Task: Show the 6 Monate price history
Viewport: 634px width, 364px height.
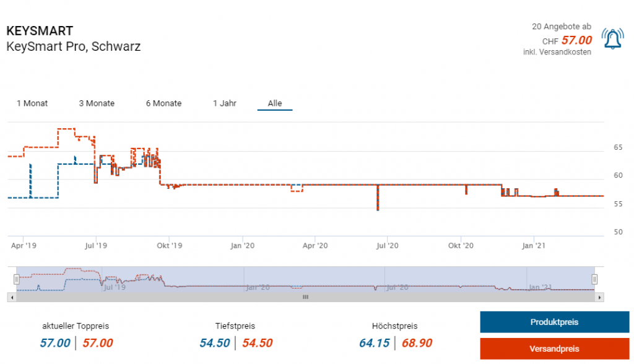Action: tap(163, 103)
